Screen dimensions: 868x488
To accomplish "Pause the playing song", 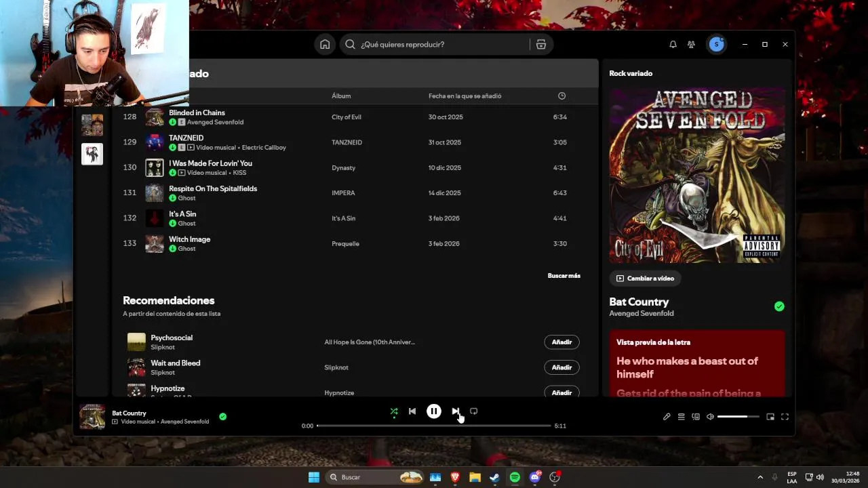I will coord(434,411).
